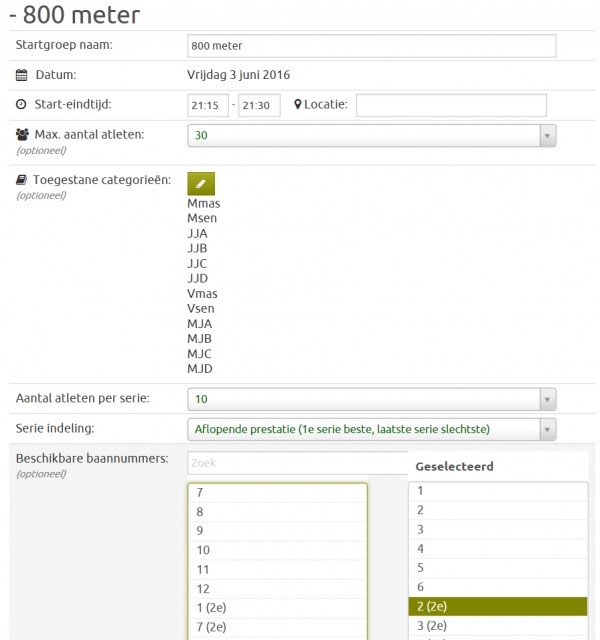The width and height of the screenshot is (600, 640).
Task: Click the calendar icon beside Datum
Action: coord(22,75)
